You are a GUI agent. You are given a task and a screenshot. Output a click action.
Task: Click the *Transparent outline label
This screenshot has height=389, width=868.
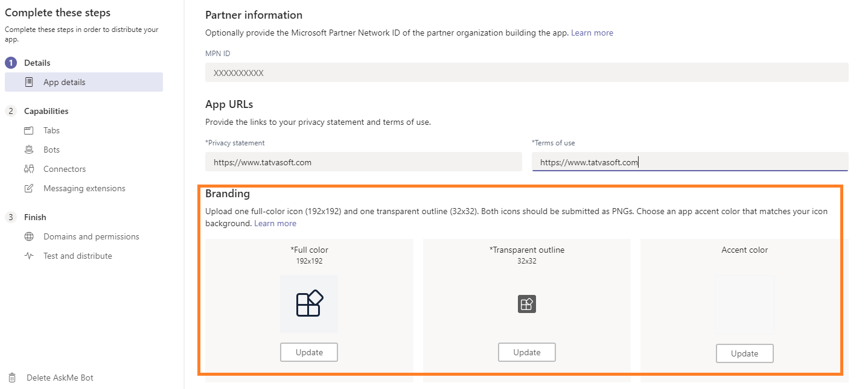pyautogui.click(x=527, y=250)
